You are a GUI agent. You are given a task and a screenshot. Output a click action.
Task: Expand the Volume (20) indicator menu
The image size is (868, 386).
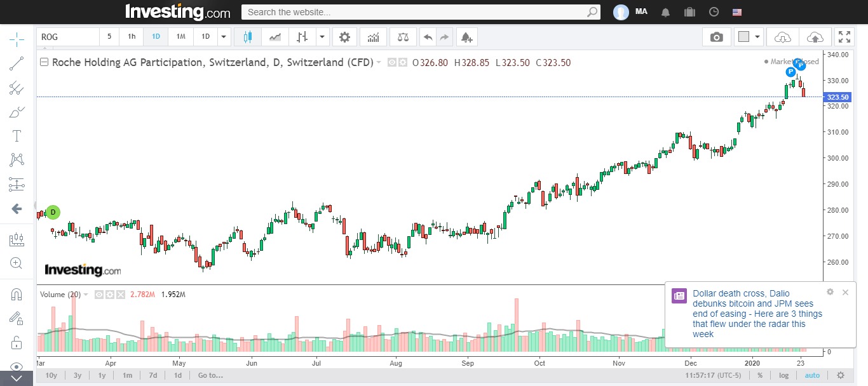pos(86,295)
